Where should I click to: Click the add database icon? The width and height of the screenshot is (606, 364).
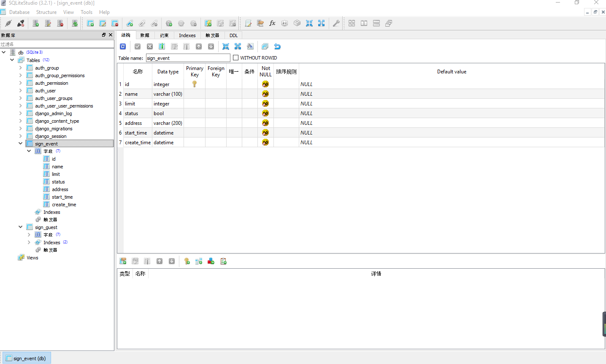coord(36,23)
